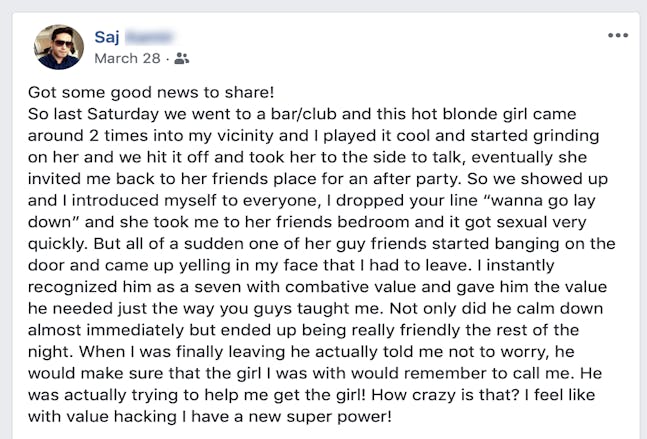Click the word 'recognized' starting a line
The width and height of the screenshot is (647, 439).
click(x=72, y=287)
